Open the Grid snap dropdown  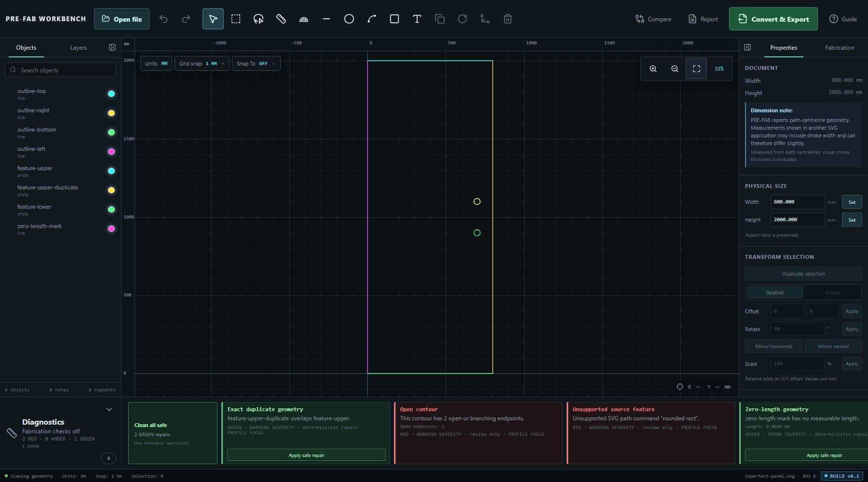[x=202, y=64]
